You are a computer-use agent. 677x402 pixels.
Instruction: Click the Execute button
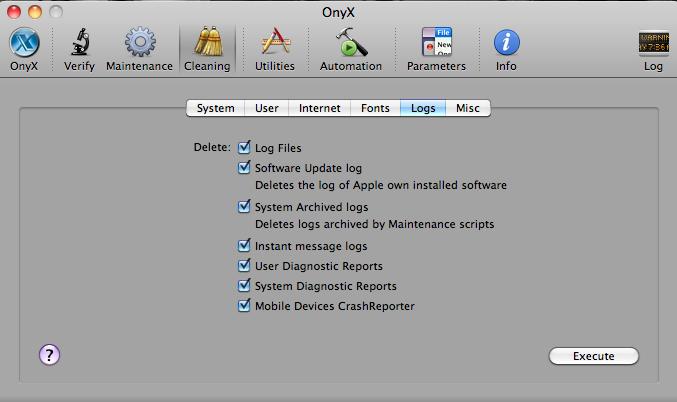[x=594, y=356]
